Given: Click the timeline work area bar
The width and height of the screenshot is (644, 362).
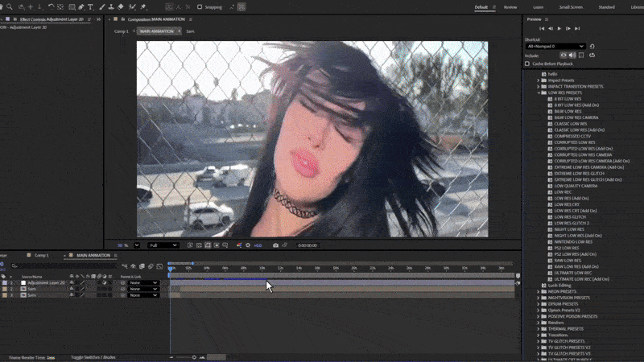Looking at the screenshot, I should tap(180, 263).
